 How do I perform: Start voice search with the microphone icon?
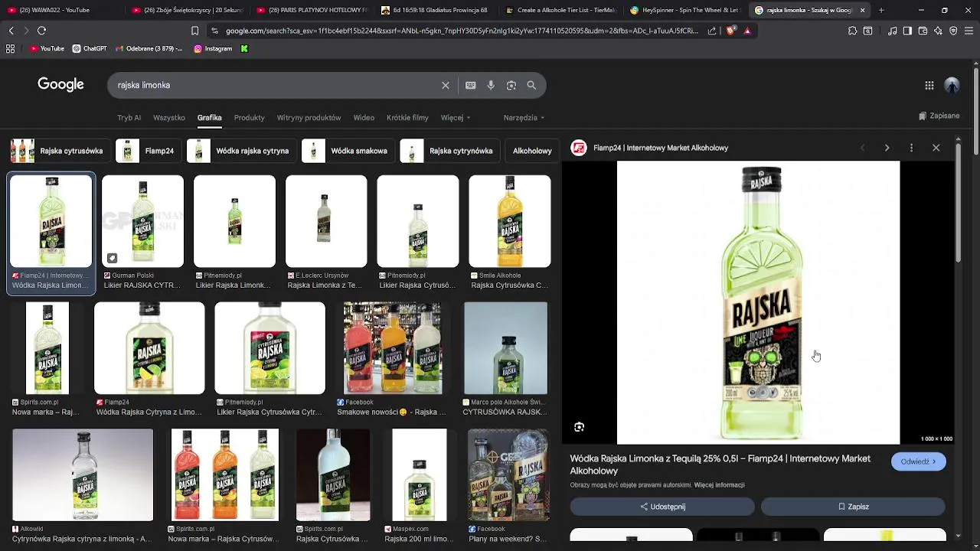point(491,85)
